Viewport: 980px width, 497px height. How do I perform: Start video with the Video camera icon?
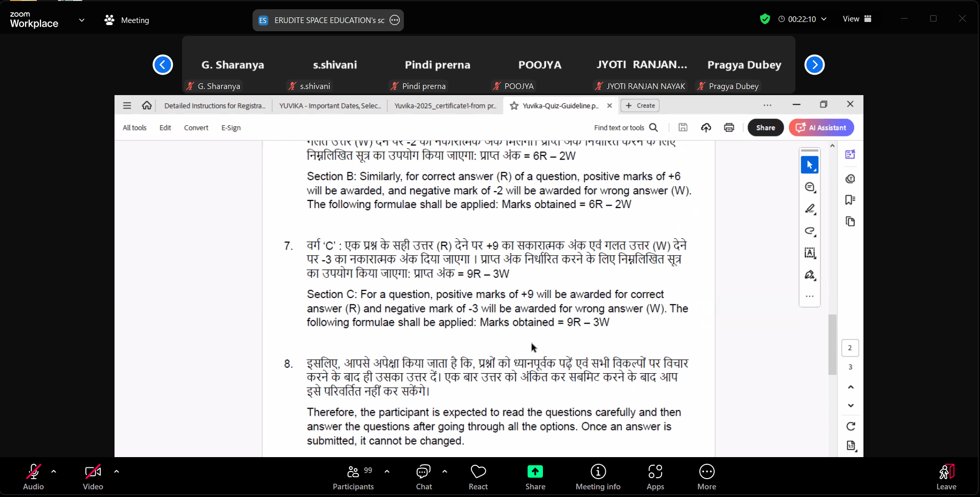93,471
